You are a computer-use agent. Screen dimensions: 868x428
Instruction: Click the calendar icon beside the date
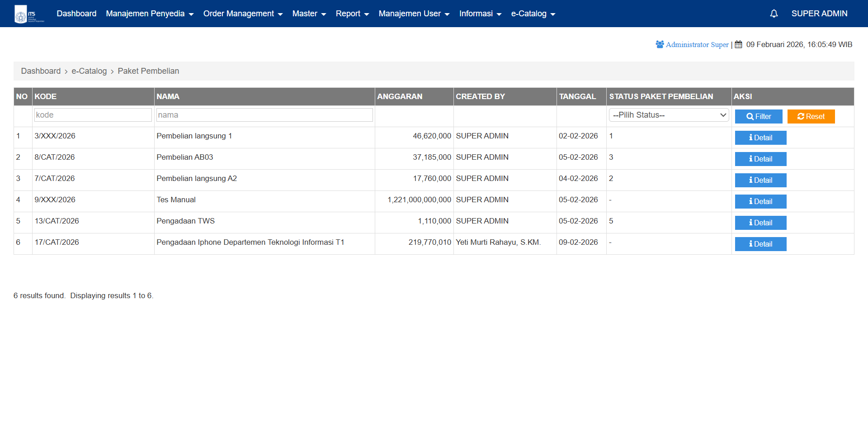[738, 44]
